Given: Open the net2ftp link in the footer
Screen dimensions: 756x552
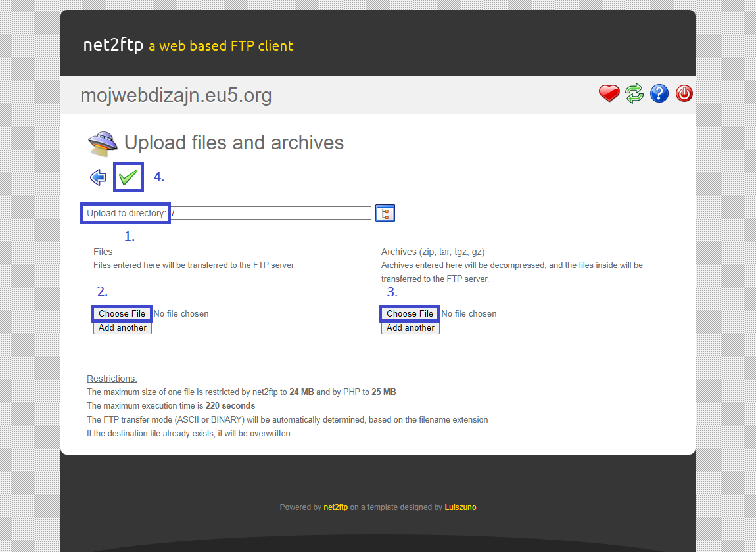Looking at the screenshot, I should tap(335, 507).
